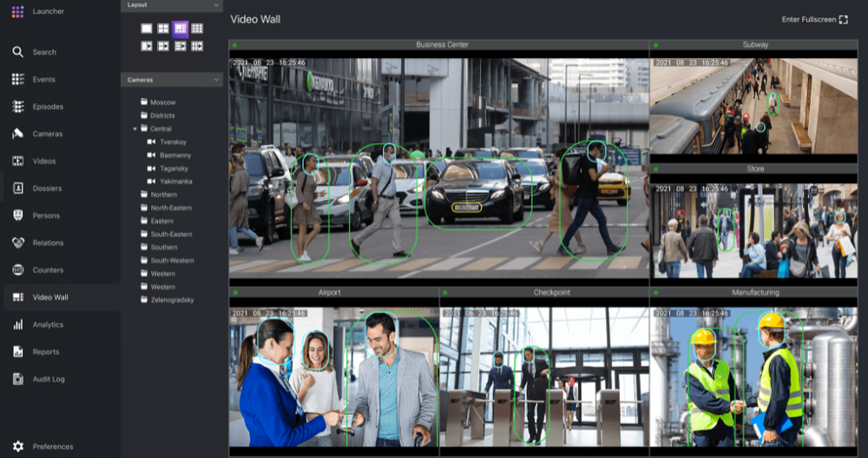Screen dimensions: 868x458
Task: Choose the single-column-with-player layout icon
Action: click(146, 46)
